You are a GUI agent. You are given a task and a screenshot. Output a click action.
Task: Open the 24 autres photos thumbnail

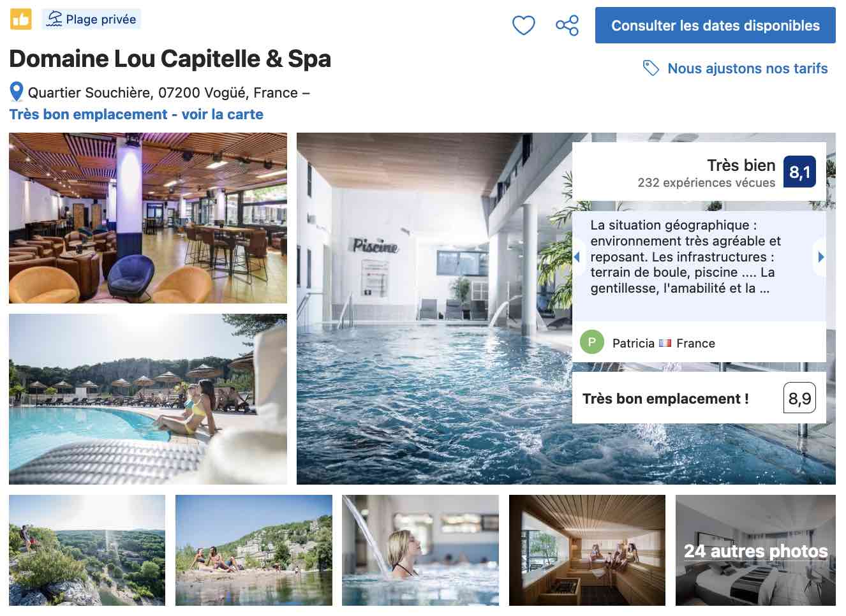pyautogui.click(x=755, y=550)
